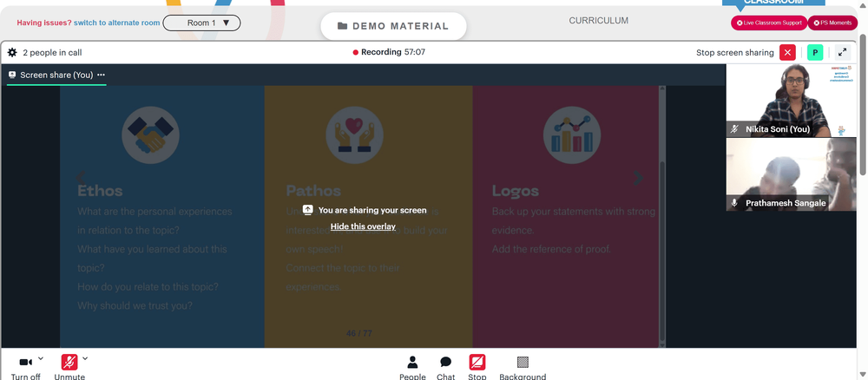This screenshot has width=868, height=380.
Task: Open the People panel
Action: pyautogui.click(x=412, y=368)
